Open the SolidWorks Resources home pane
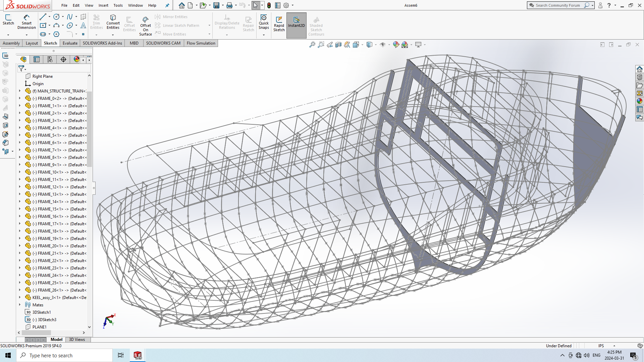 pyautogui.click(x=640, y=69)
